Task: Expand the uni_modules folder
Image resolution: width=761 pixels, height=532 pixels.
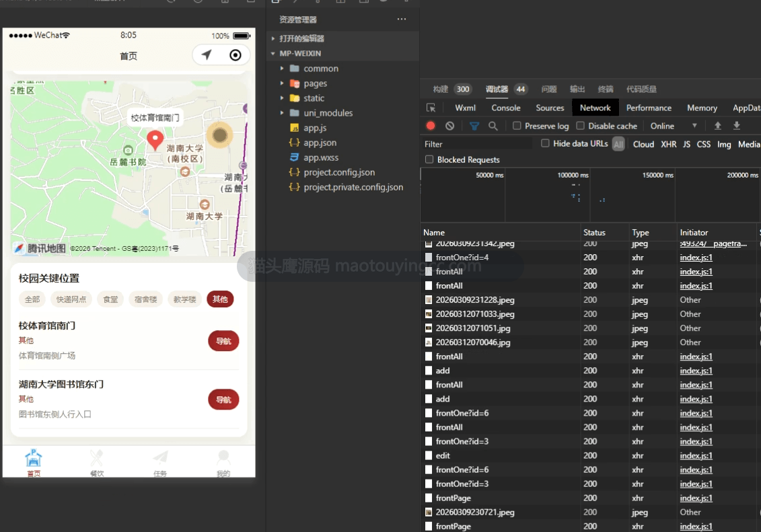Action: tap(281, 113)
